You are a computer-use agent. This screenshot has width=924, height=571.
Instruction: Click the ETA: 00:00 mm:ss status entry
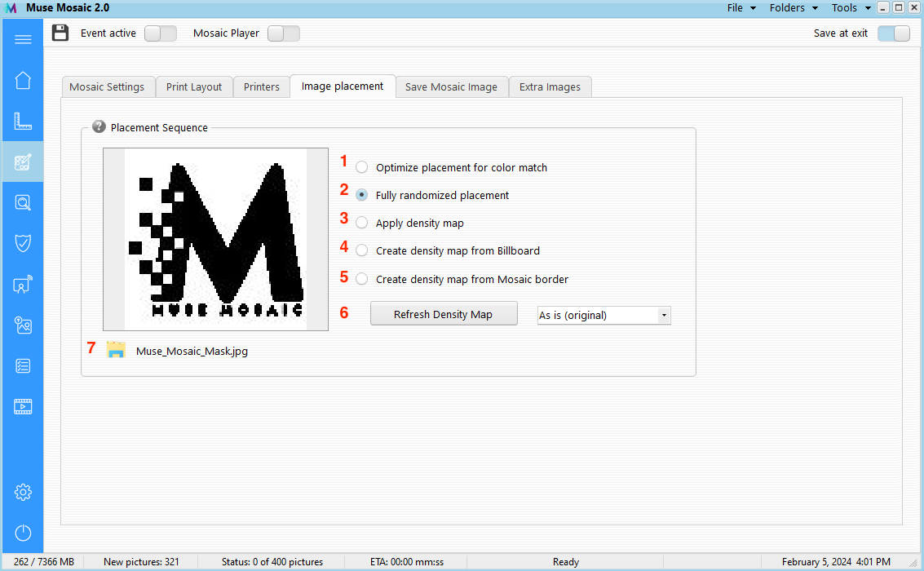pos(407,561)
